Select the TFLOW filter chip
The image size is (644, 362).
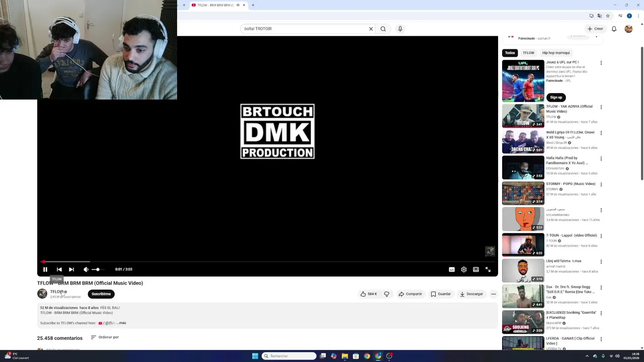pyautogui.click(x=528, y=53)
